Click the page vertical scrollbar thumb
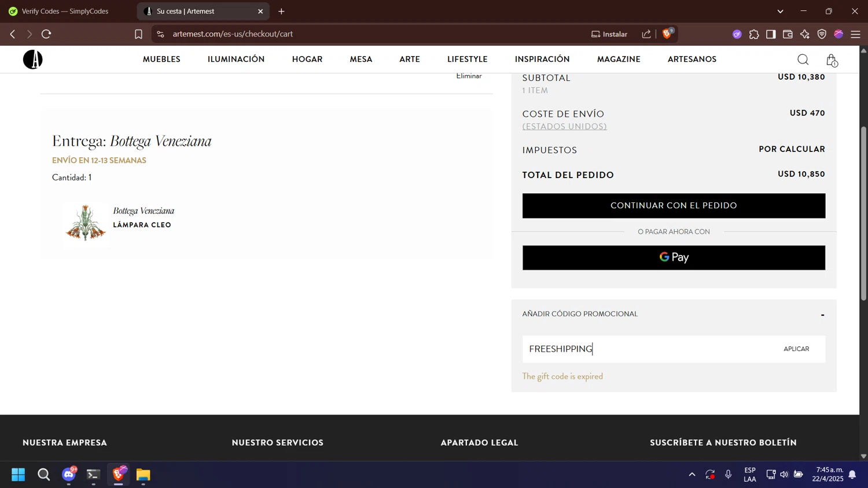Viewport: 868px width, 488px height. coord(863,213)
